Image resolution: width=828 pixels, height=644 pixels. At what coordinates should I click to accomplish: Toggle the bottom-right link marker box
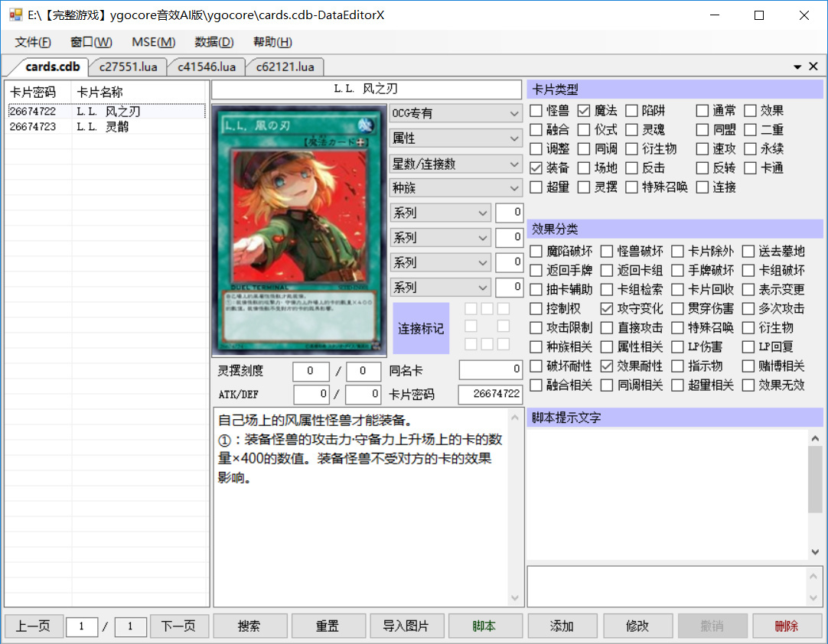point(504,344)
